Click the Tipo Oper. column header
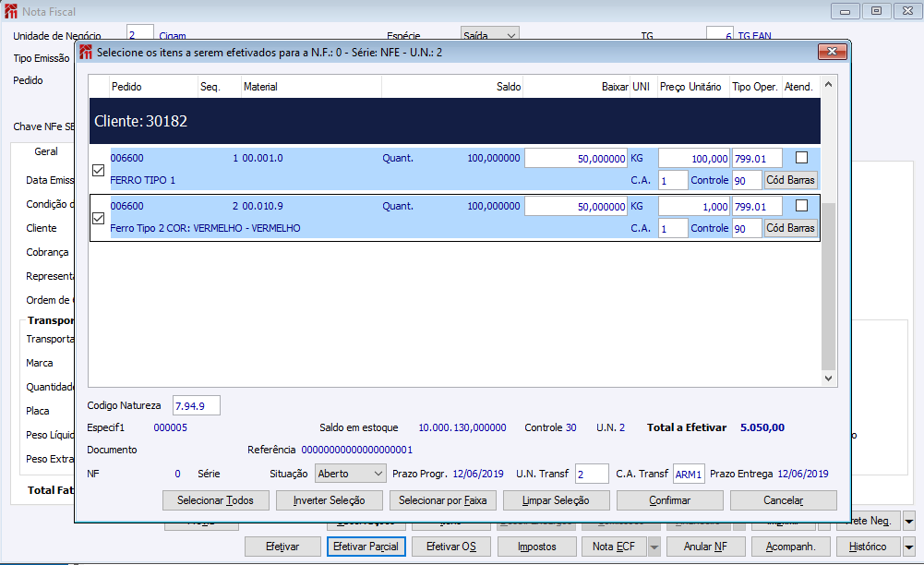924x565 pixels. 755,87
